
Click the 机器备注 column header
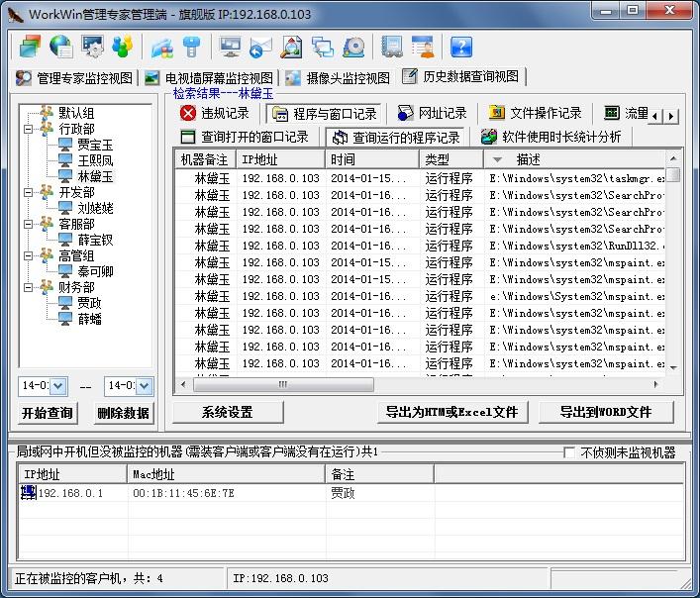(205, 159)
